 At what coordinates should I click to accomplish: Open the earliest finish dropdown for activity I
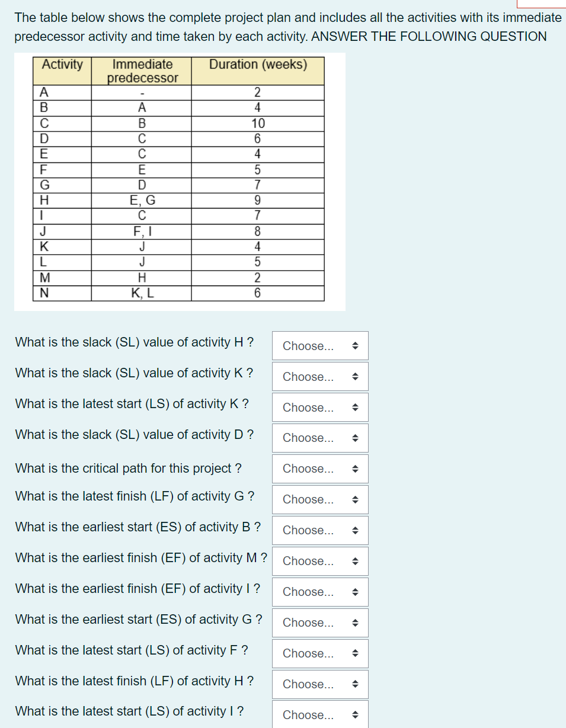pos(320,592)
